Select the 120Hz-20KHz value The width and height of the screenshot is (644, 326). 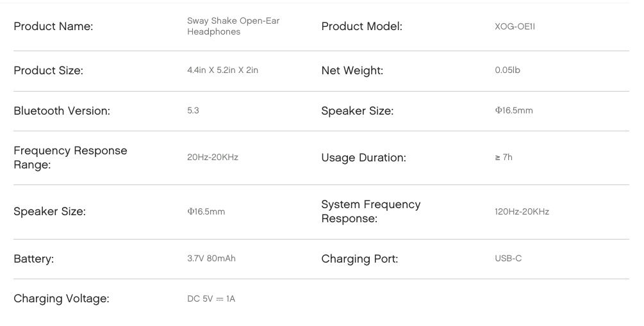click(x=522, y=212)
